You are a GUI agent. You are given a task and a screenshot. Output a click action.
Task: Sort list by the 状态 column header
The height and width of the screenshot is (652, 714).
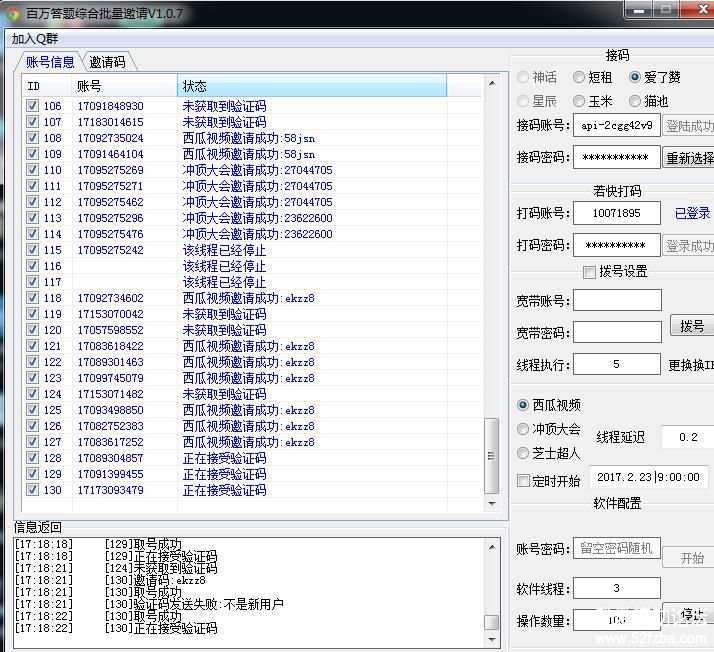[312, 86]
